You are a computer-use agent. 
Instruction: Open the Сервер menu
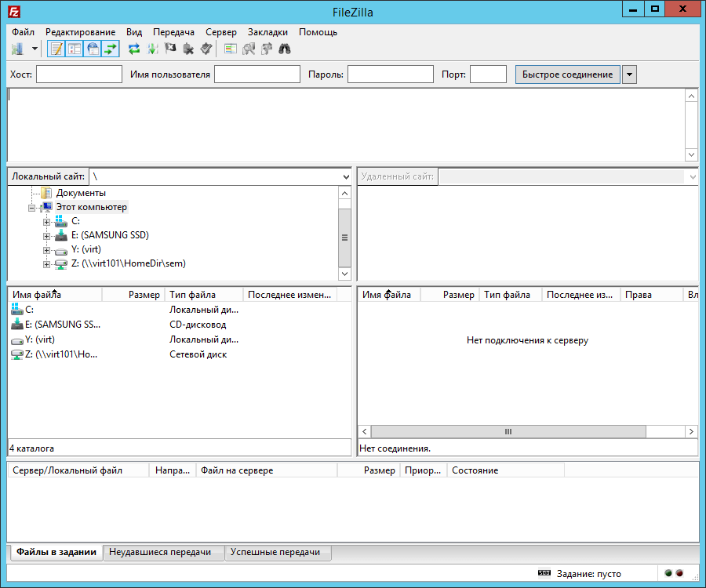[220, 32]
